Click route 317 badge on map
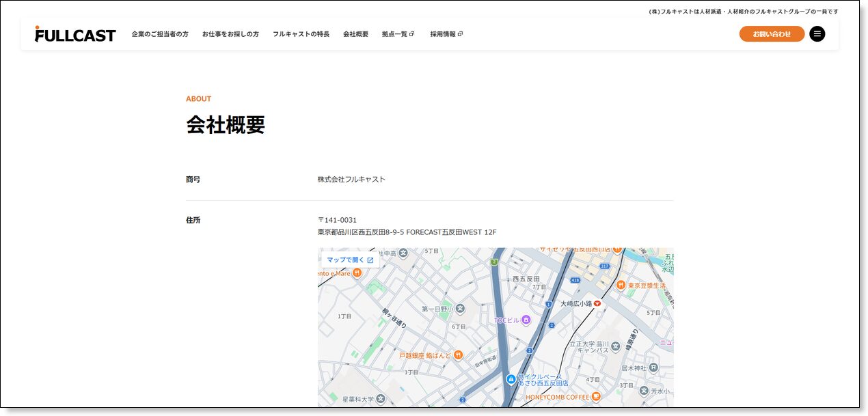This screenshot has height=416, width=868. tap(604, 266)
